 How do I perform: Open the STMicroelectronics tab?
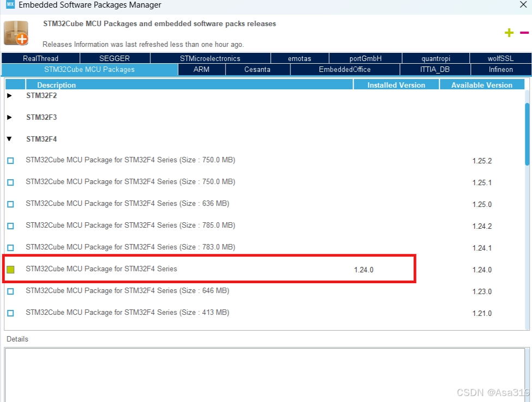click(210, 58)
